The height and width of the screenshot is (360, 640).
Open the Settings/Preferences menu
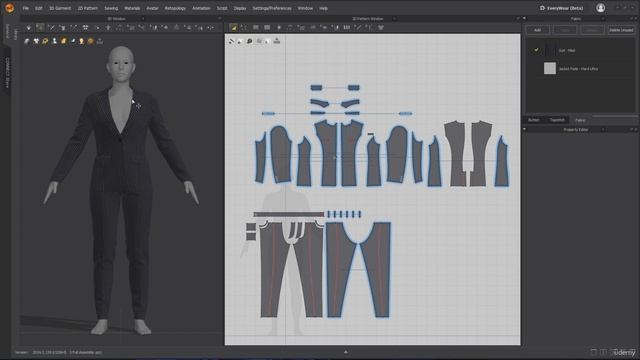(x=272, y=8)
